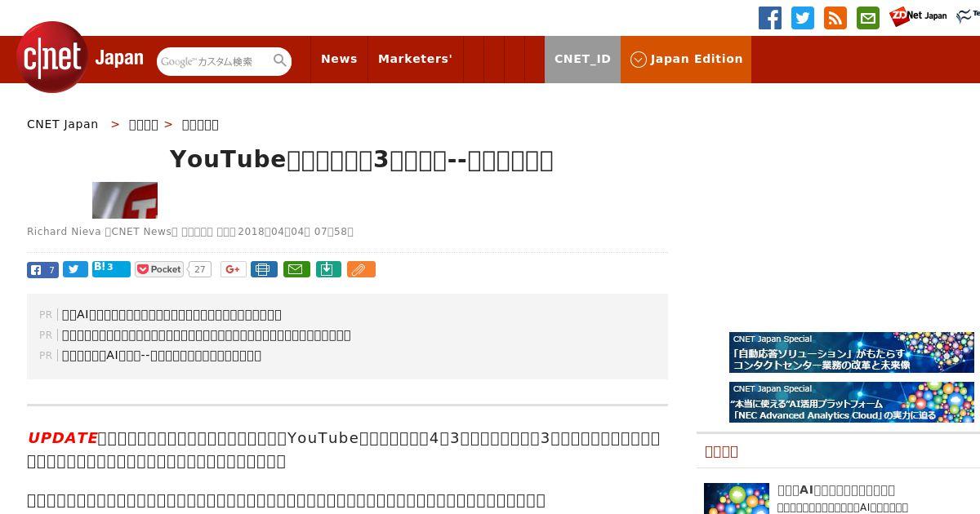
Task: Open the Richard Nieva author link
Action: click(64, 232)
